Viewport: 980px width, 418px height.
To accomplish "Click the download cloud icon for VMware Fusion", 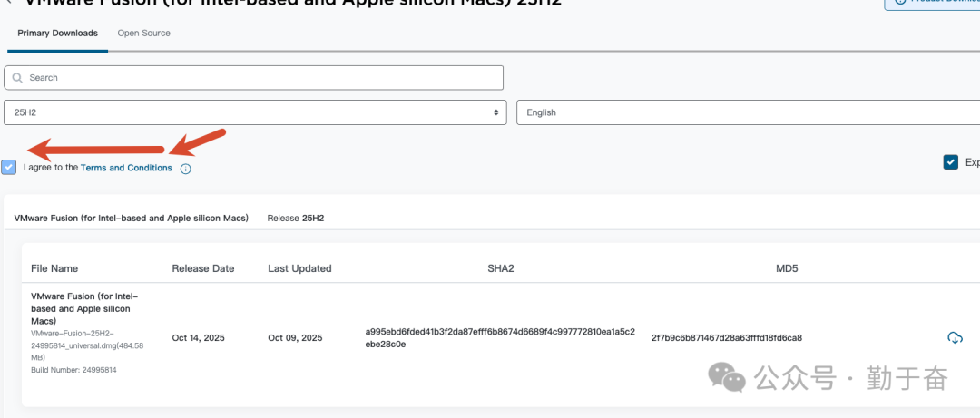I will point(955,338).
